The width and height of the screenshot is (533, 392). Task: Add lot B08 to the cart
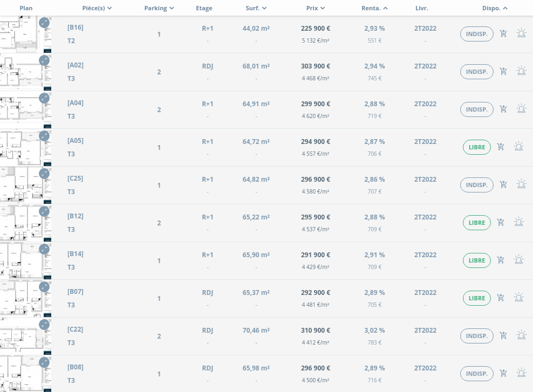[503, 373]
